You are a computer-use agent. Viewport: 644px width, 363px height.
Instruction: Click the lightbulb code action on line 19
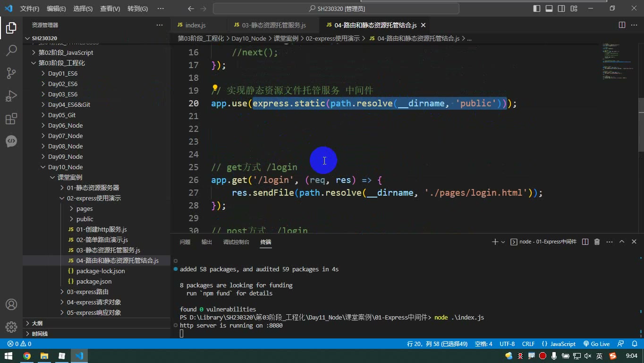coord(215,88)
